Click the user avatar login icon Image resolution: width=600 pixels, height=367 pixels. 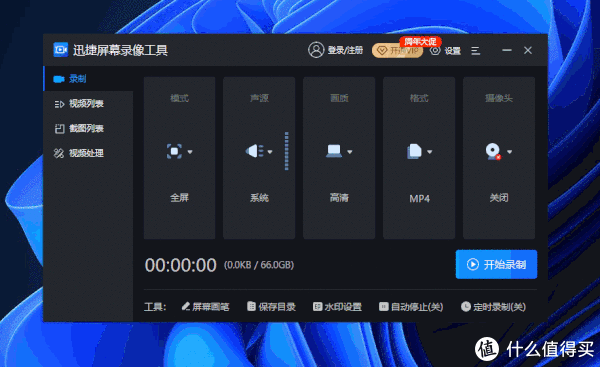point(316,50)
